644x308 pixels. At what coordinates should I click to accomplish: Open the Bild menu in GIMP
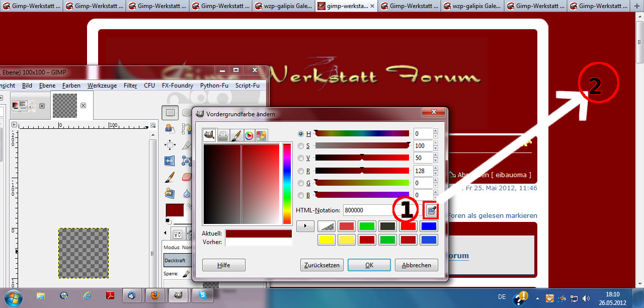click(27, 86)
